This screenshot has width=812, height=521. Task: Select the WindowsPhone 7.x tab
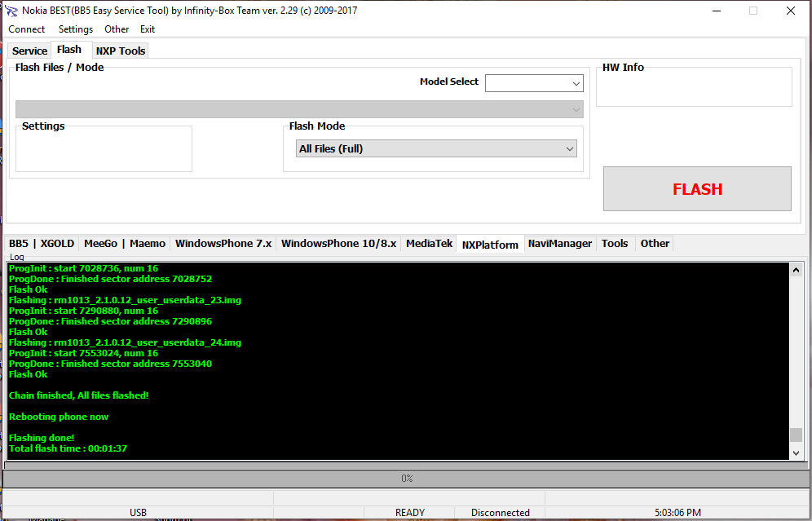[x=223, y=244]
